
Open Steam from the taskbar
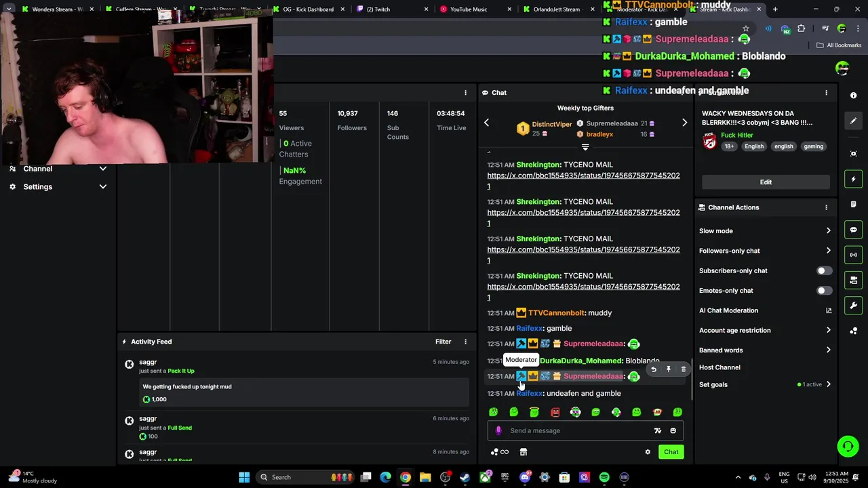[465, 477]
